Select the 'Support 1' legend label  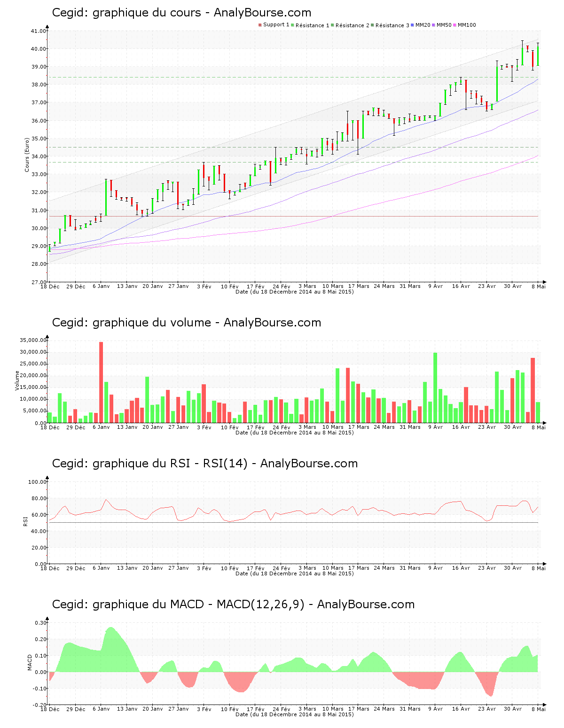pyautogui.click(x=276, y=25)
